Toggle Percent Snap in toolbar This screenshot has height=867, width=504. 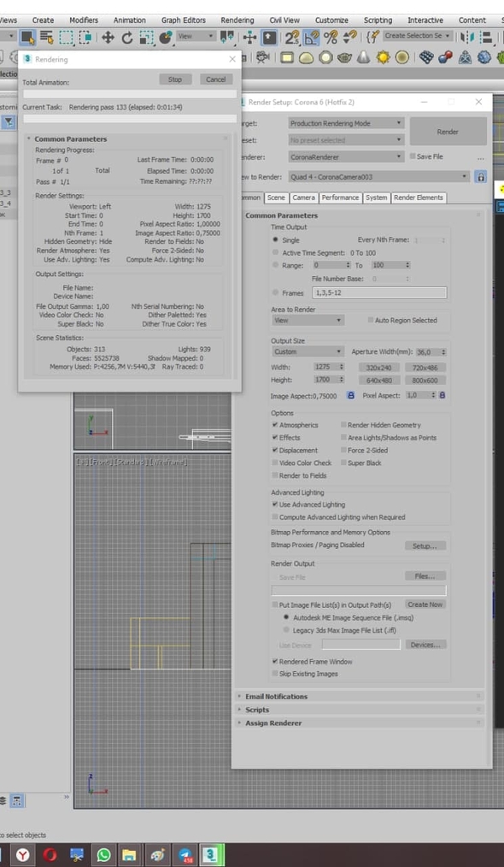[x=331, y=38]
